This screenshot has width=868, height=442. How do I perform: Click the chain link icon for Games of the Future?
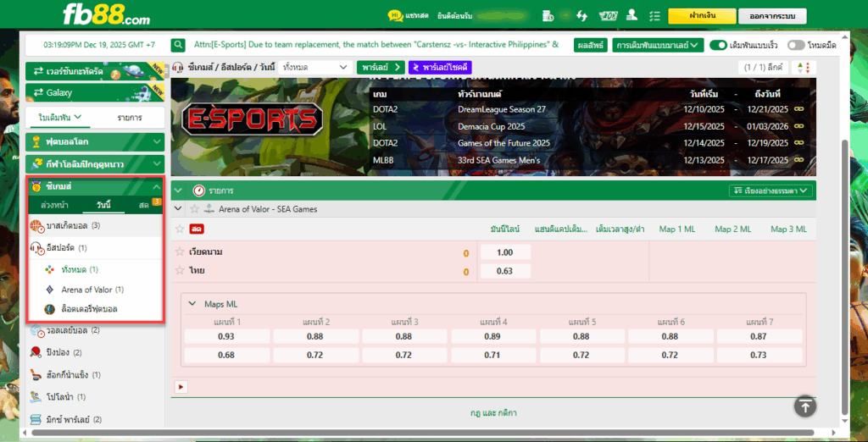point(798,143)
